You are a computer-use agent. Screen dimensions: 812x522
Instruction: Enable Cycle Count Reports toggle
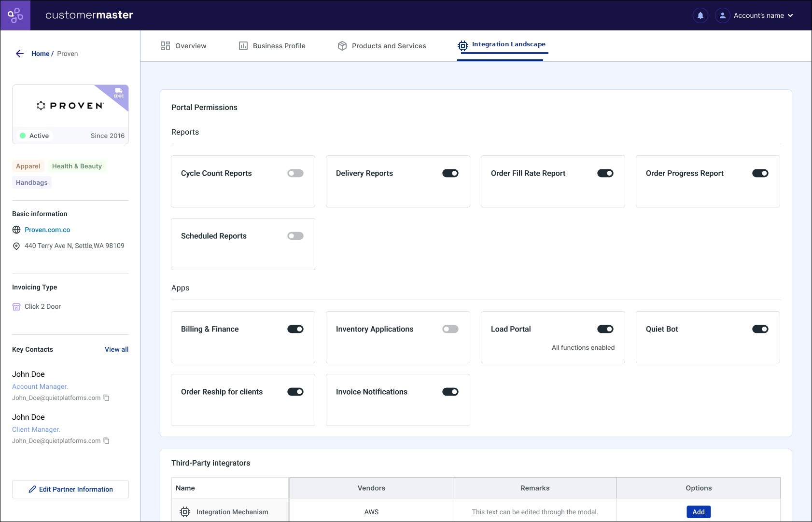(295, 173)
